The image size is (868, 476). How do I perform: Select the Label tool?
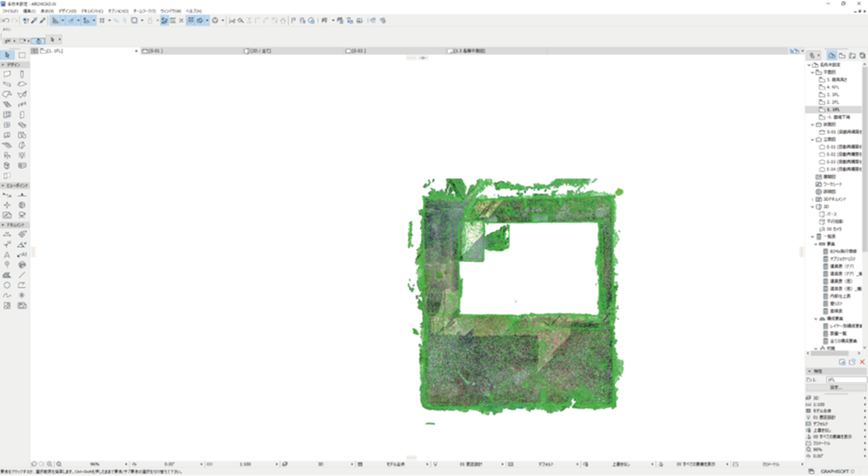tap(22, 255)
